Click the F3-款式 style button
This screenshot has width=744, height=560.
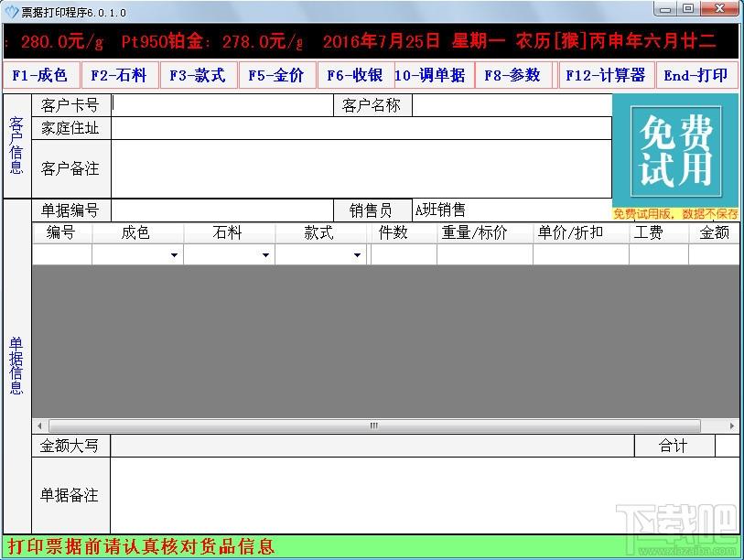click(x=199, y=75)
